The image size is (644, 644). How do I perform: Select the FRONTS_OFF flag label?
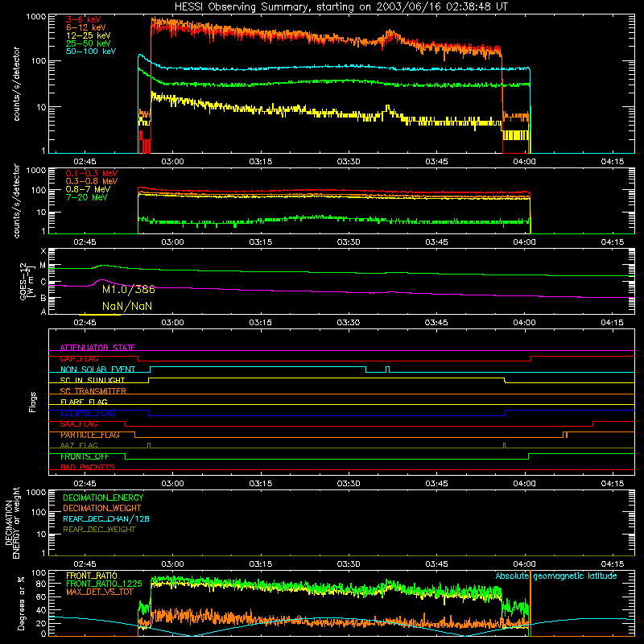coord(85,456)
